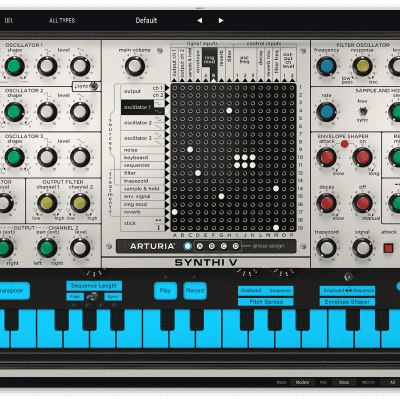The height and width of the screenshot is (400, 400).
Task: Open the ALL TYPES preset filter
Action: click(x=62, y=21)
